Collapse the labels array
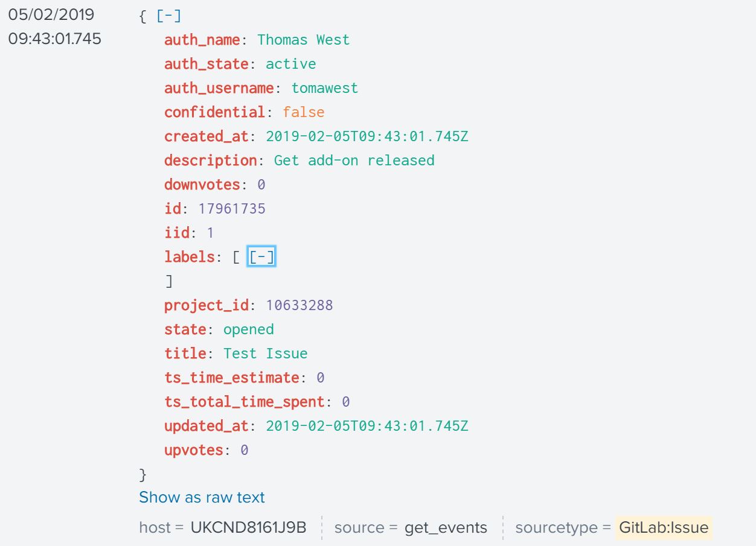Image resolution: width=756 pixels, height=546 pixels. pos(261,258)
